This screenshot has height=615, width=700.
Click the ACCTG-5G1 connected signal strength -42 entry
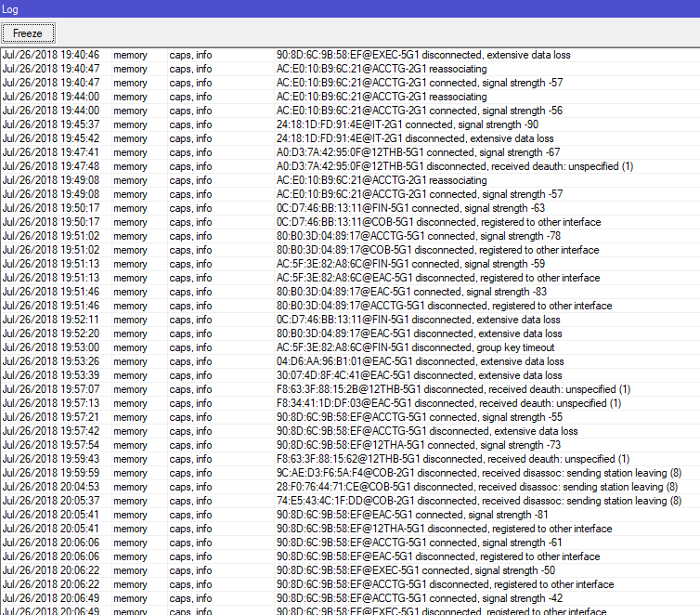[420, 598]
